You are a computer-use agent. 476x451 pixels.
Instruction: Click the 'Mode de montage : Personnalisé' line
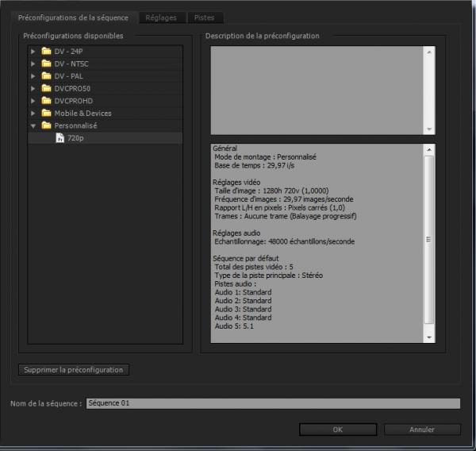point(265,157)
